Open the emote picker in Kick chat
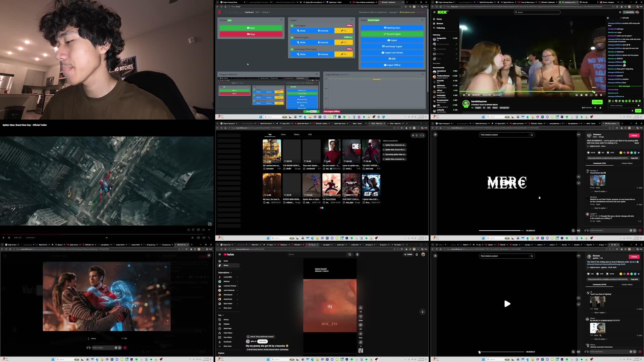644x362 pixels. (x=638, y=105)
